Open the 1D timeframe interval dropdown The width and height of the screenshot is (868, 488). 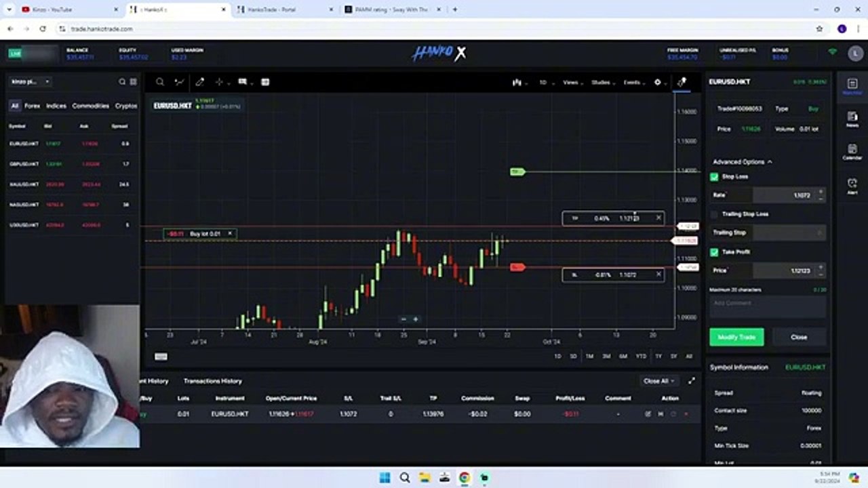click(545, 83)
